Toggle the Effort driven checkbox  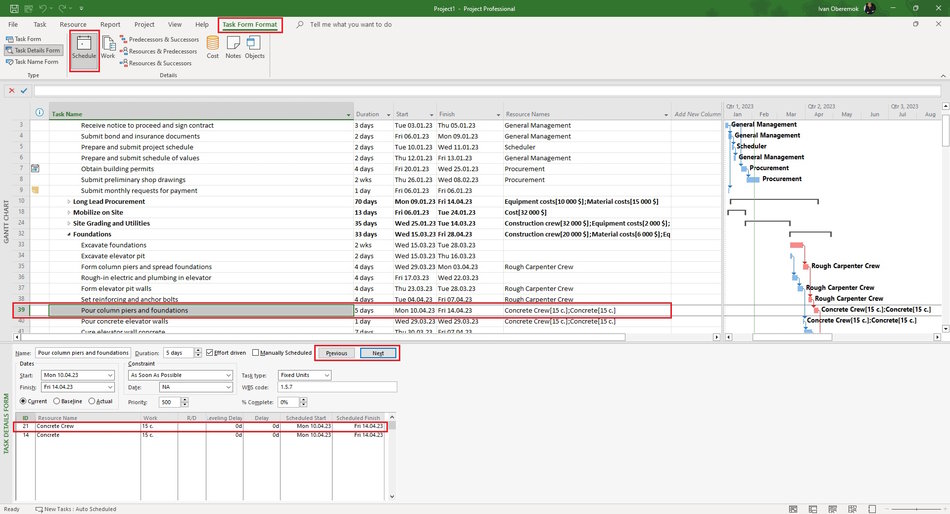point(210,353)
